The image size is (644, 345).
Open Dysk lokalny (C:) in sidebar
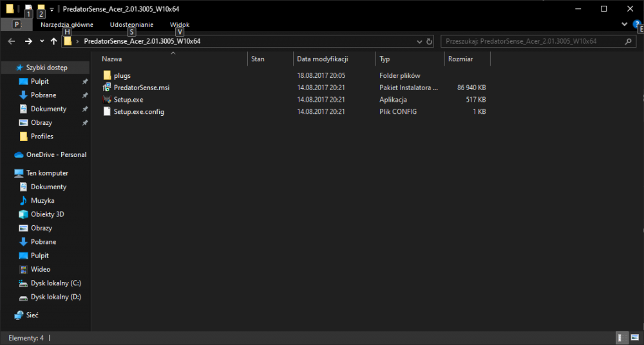click(x=55, y=283)
